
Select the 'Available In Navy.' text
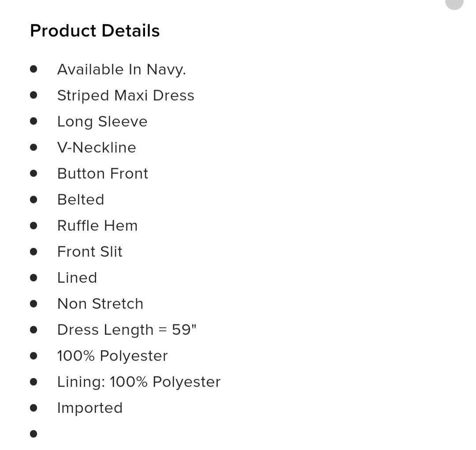click(x=122, y=70)
